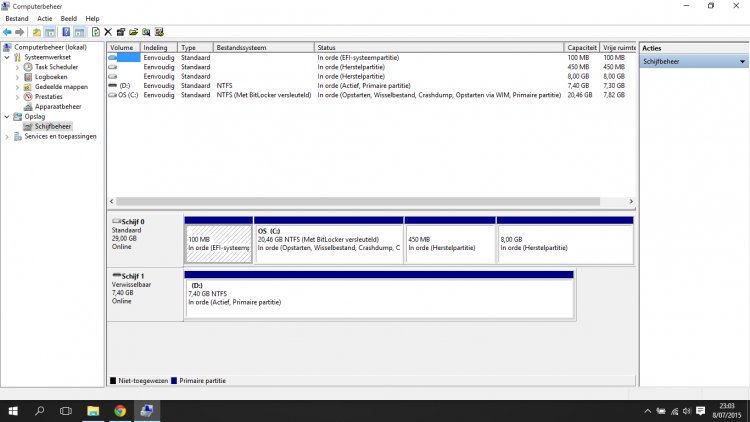Sort by the Bestandssysteem column header
The height and width of the screenshot is (422, 750).
click(x=240, y=47)
